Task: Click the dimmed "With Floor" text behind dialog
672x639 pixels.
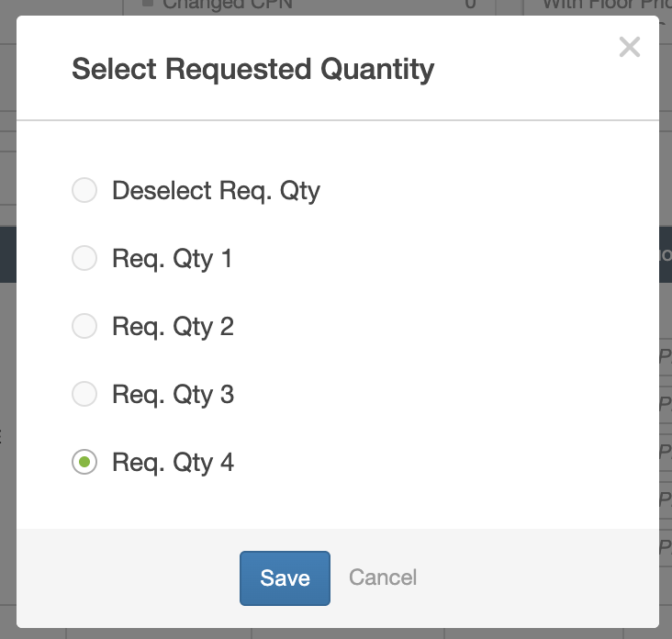Action: (x=588, y=6)
